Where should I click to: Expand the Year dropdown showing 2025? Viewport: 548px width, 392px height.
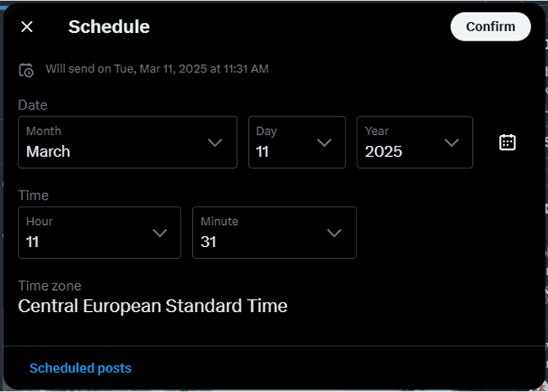pos(415,142)
